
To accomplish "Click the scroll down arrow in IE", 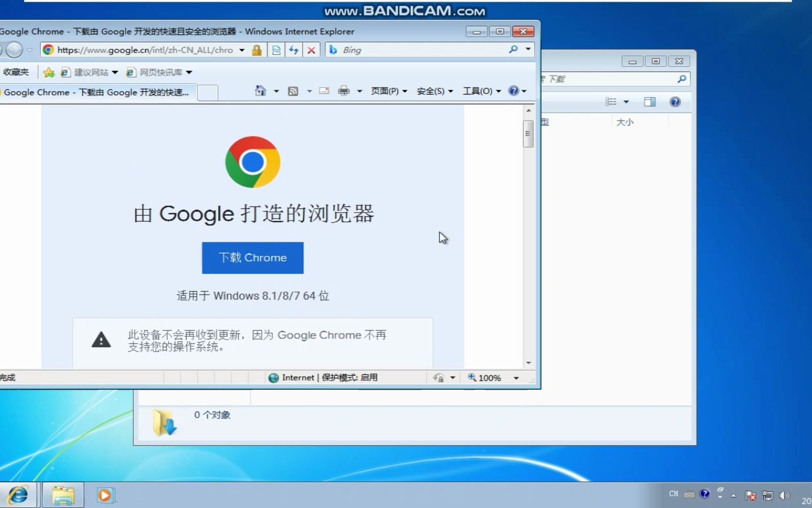I will click(529, 363).
